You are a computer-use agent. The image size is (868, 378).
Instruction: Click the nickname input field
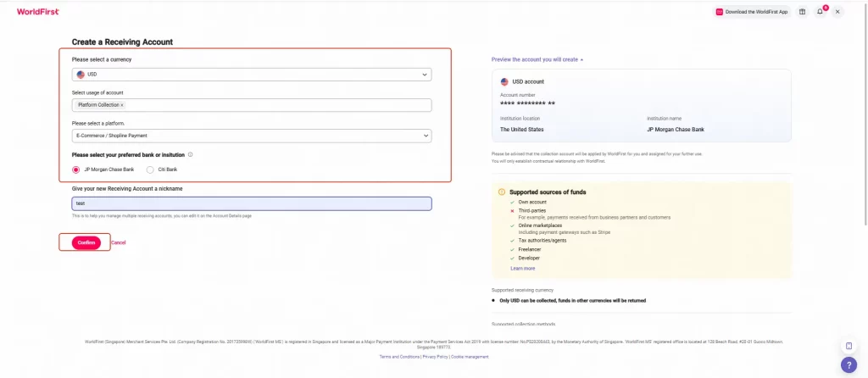(252, 203)
